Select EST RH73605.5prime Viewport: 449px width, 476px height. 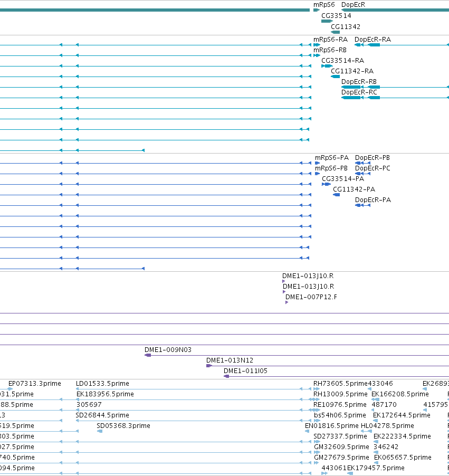click(340, 384)
